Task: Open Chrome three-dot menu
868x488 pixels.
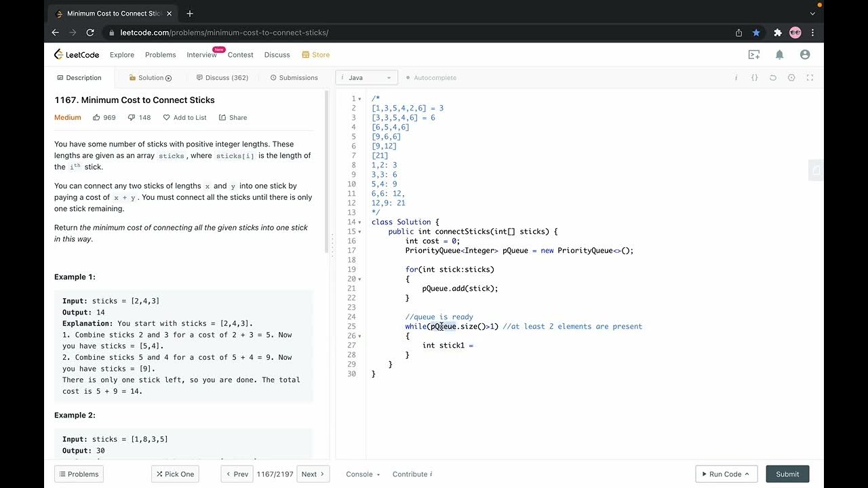Action: pos(812,33)
